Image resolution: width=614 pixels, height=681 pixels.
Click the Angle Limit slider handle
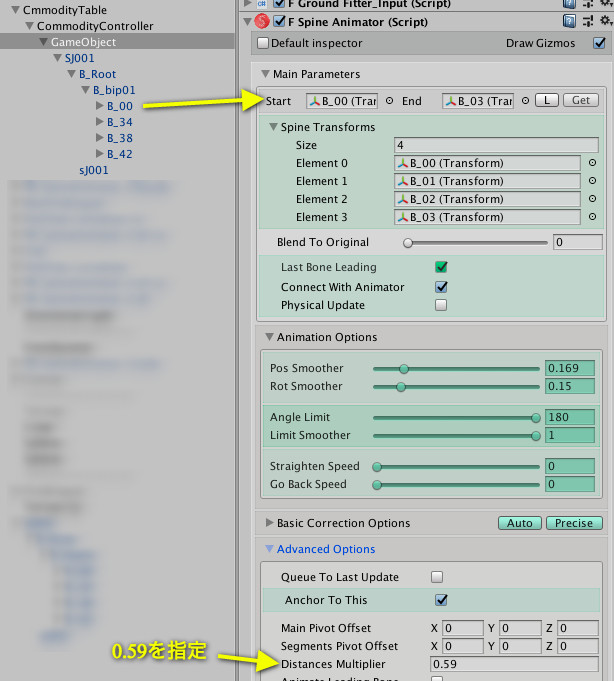pyautogui.click(x=536, y=418)
